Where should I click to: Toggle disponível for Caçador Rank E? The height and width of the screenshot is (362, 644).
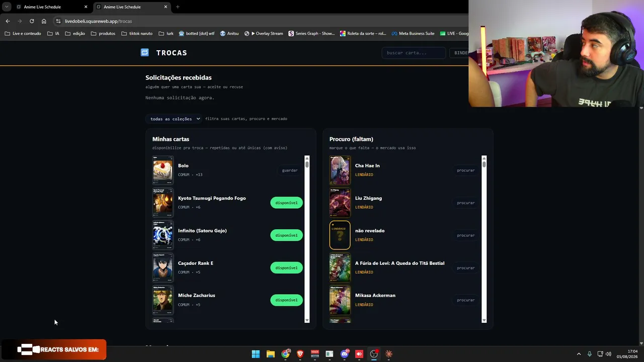click(x=286, y=267)
